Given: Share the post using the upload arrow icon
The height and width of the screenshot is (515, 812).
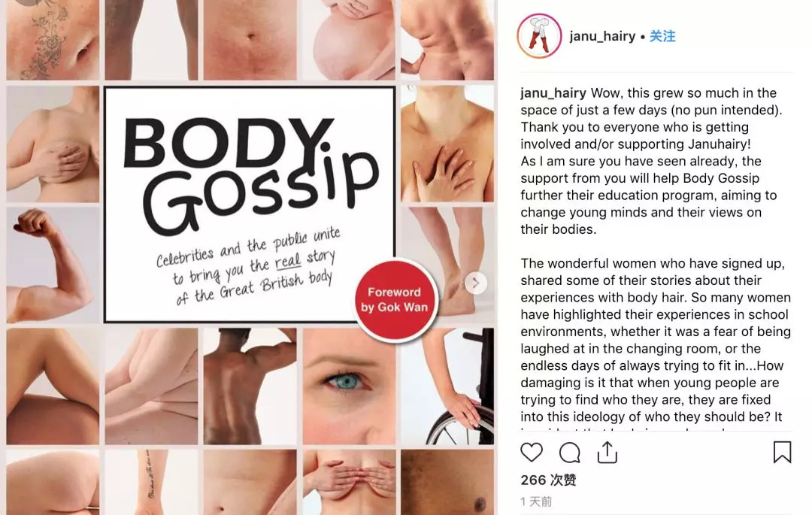Looking at the screenshot, I should point(607,453).
